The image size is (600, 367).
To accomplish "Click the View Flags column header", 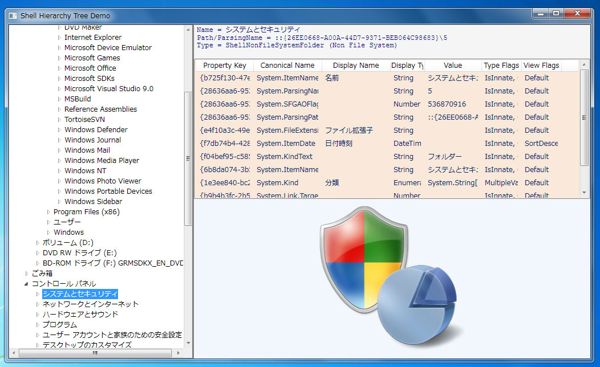I will (541, 65).
